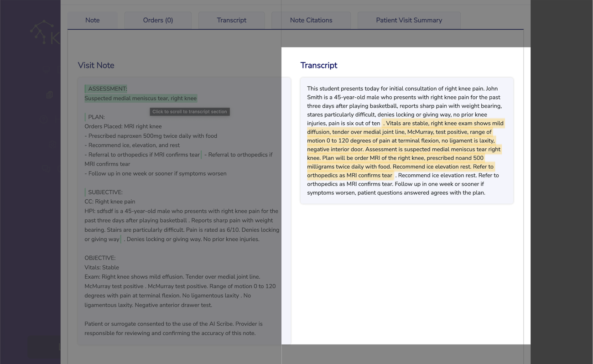
Task: Click the Referral to orthopedics citation segment
Action: pyautogui.click(x=201, y=154)
